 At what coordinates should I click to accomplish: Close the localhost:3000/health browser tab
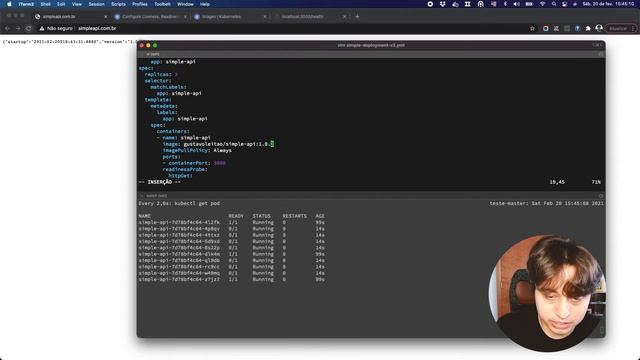pos(344,17)
